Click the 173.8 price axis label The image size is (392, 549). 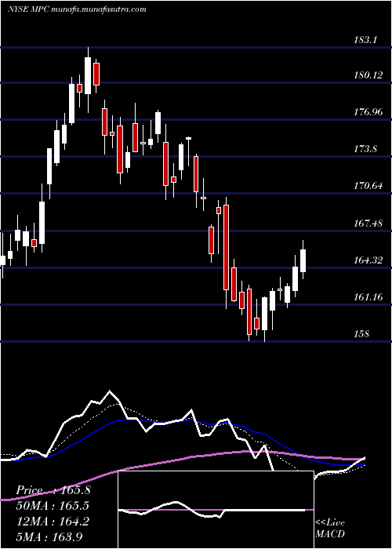click(x=365, y=149)
